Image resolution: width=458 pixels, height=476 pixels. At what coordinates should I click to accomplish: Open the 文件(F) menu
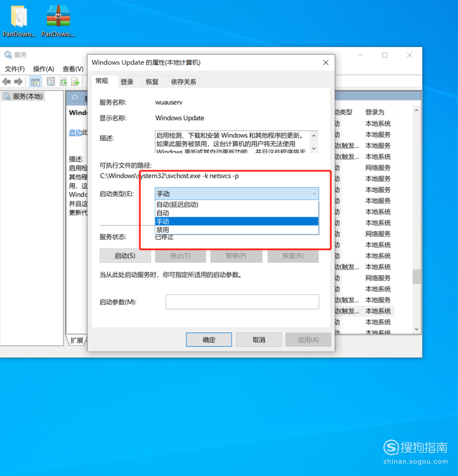pos(14,69)
